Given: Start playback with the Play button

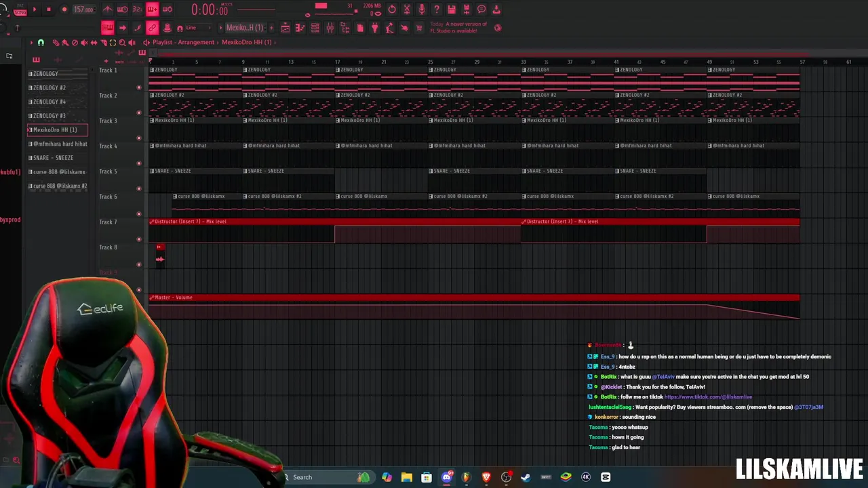Looking at the screenshot, I should tap(35, 9).
